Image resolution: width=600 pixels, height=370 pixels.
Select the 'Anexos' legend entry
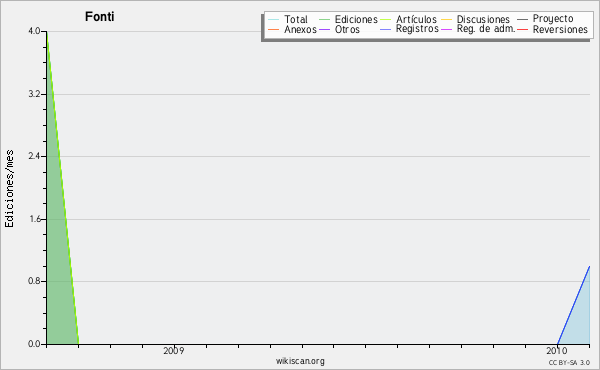click(300, 29)
